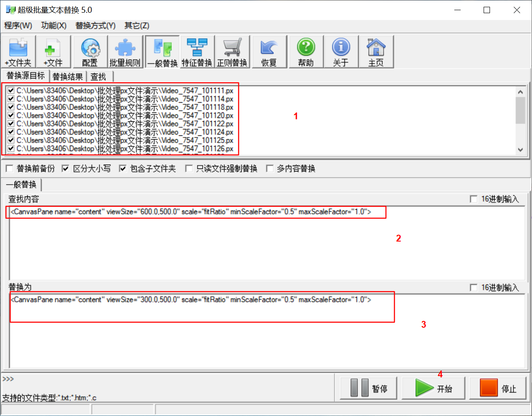This screenshot has height=416, width=532.
Task: Enable the 替换前备份 checkbox
Action: [x=9, y=169]
